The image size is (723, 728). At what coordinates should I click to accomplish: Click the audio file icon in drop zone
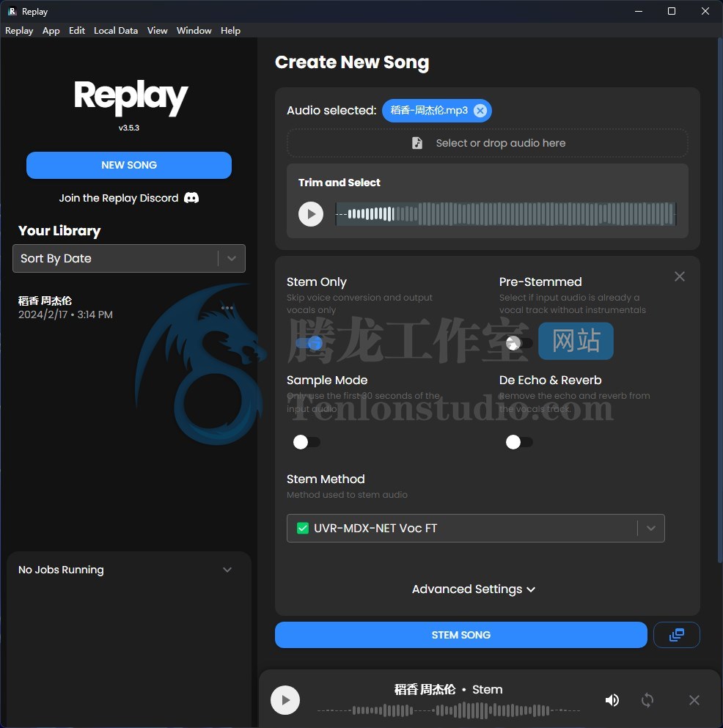point(417,143)
